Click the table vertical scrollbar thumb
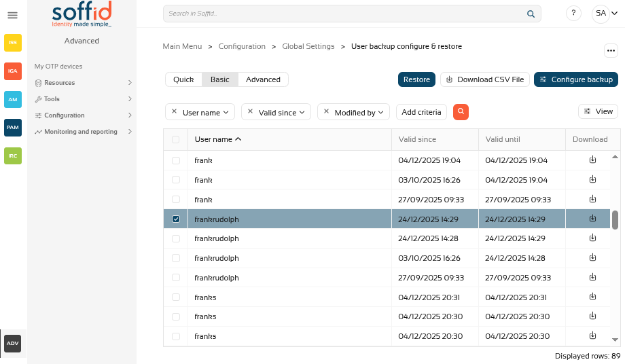 point(615,220)
